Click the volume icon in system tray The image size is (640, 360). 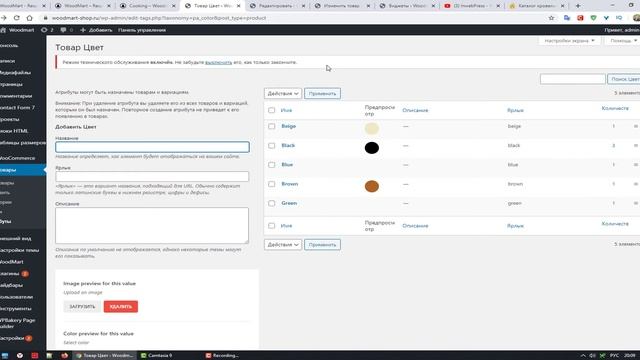592,356
